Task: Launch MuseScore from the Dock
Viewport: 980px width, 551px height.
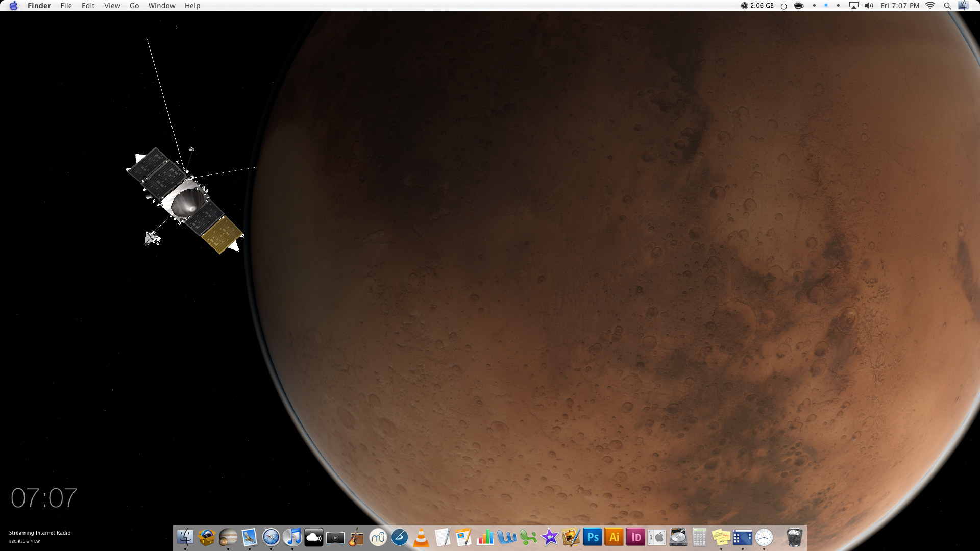Action: [x=378, y=537]
